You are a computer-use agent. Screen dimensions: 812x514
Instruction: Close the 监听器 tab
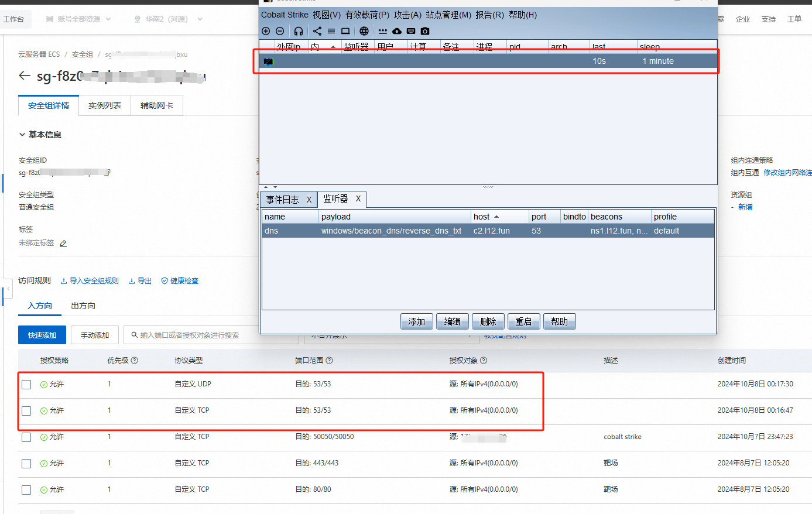point(358,198)
